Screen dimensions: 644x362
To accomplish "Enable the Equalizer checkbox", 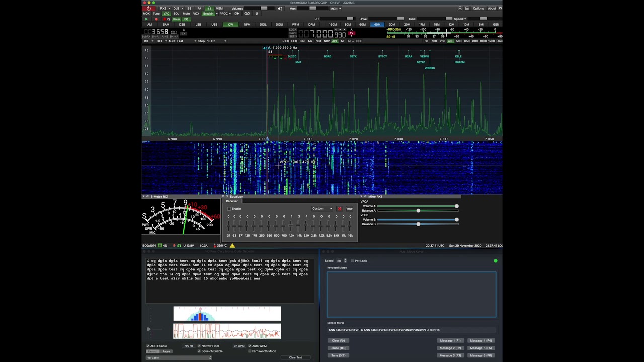I will point(229,209).
